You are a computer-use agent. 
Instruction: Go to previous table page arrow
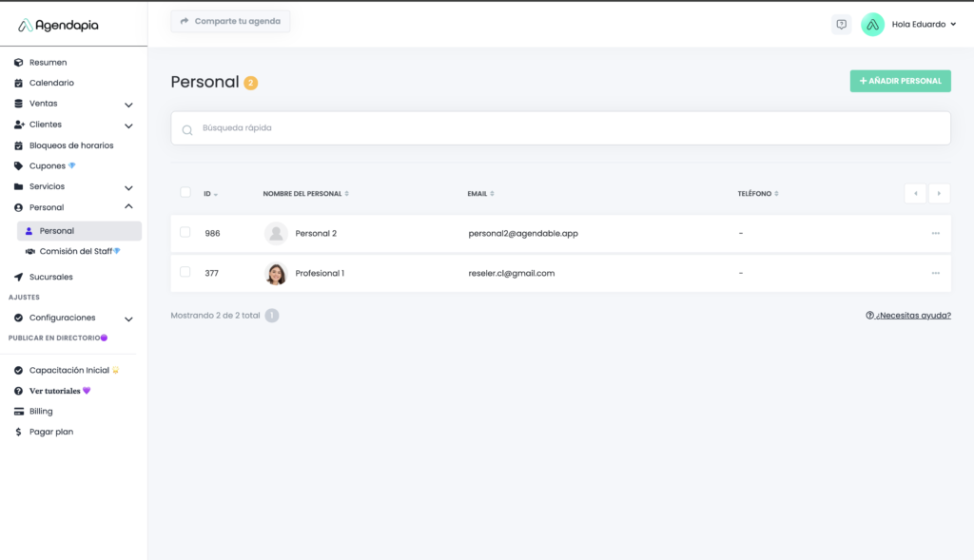pyautogui.click(x=915, y=193)
